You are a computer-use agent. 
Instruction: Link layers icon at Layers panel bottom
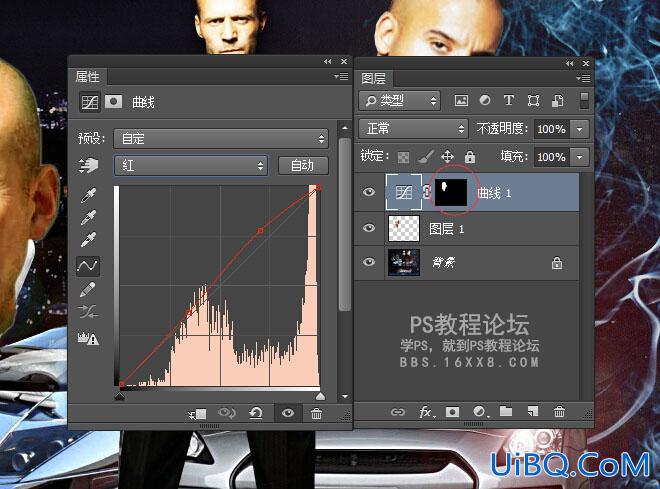pos(397,412)
